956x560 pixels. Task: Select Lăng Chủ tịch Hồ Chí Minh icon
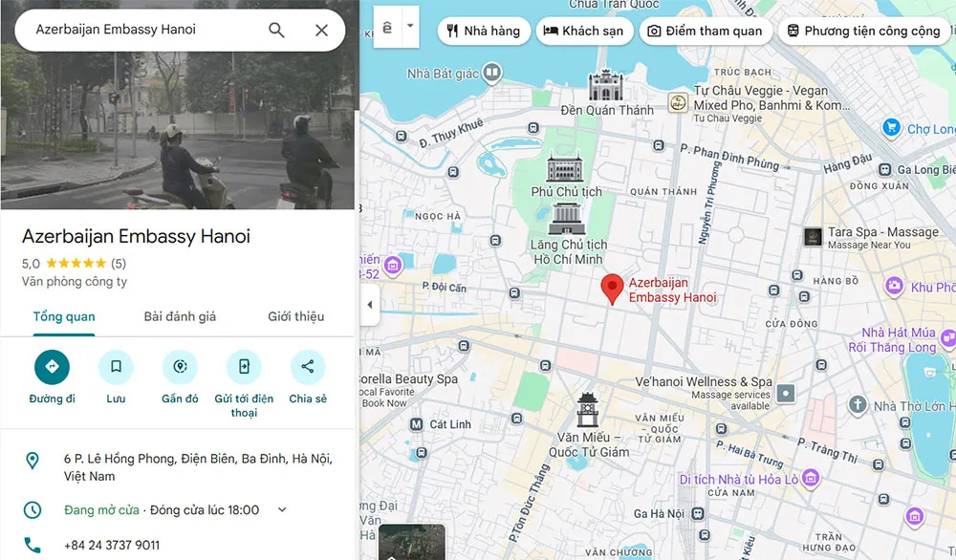pyautogui.click(x=567, y=219)
